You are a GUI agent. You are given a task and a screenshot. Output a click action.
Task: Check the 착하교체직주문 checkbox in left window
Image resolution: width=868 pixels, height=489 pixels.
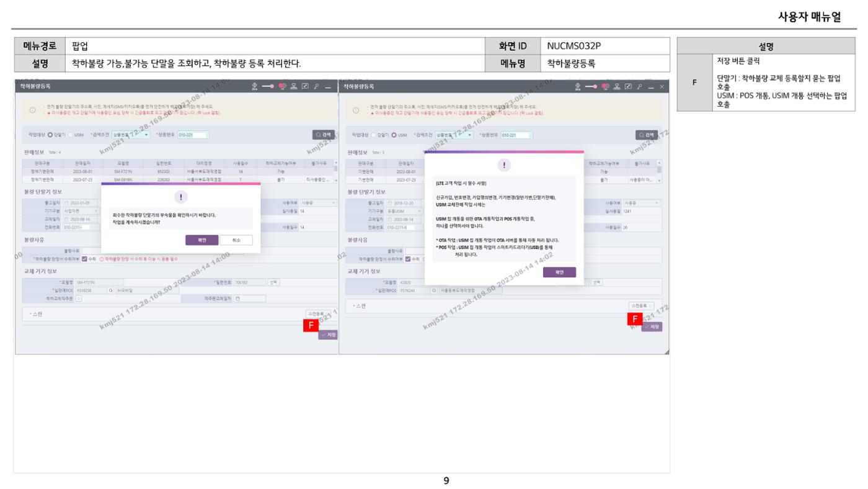(x=79, y=298)
